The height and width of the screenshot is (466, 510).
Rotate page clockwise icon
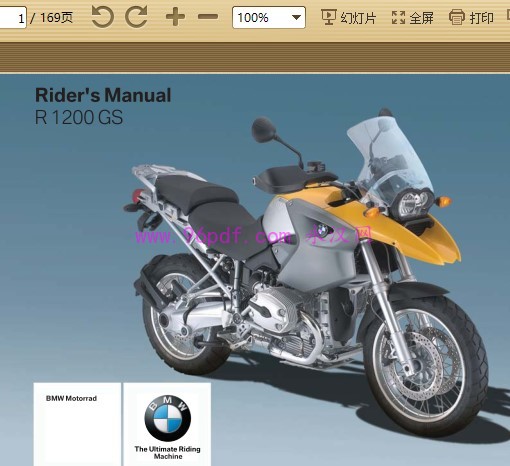point(136,17)
